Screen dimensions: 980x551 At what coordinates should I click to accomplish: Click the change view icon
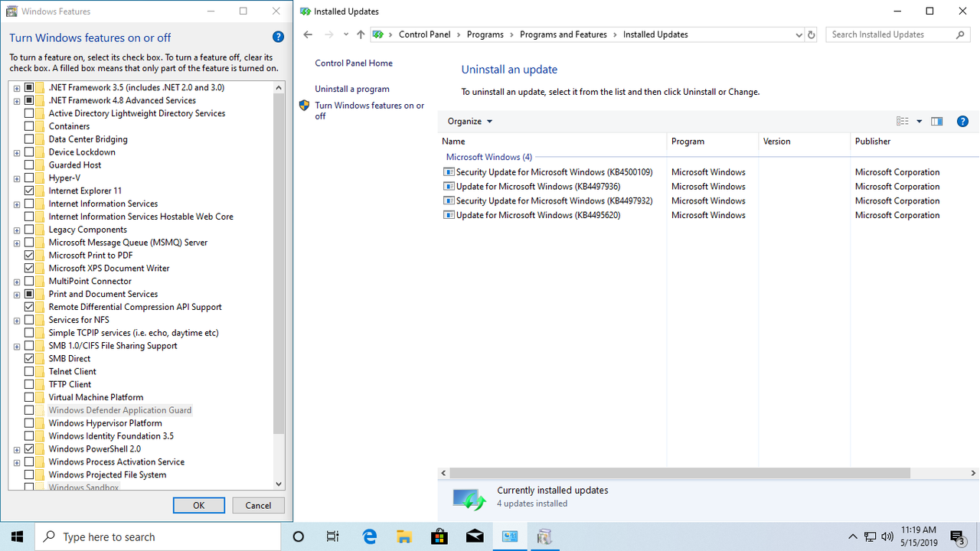pos(903,121)
